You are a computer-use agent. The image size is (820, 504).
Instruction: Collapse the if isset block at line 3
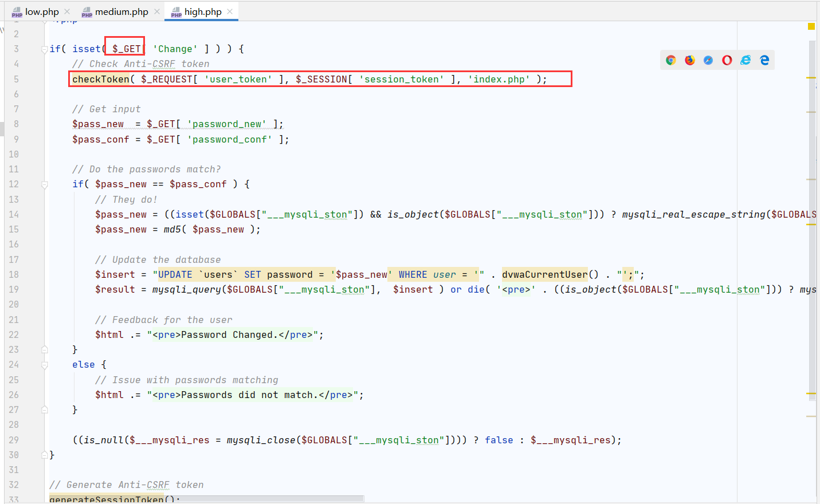45,50
